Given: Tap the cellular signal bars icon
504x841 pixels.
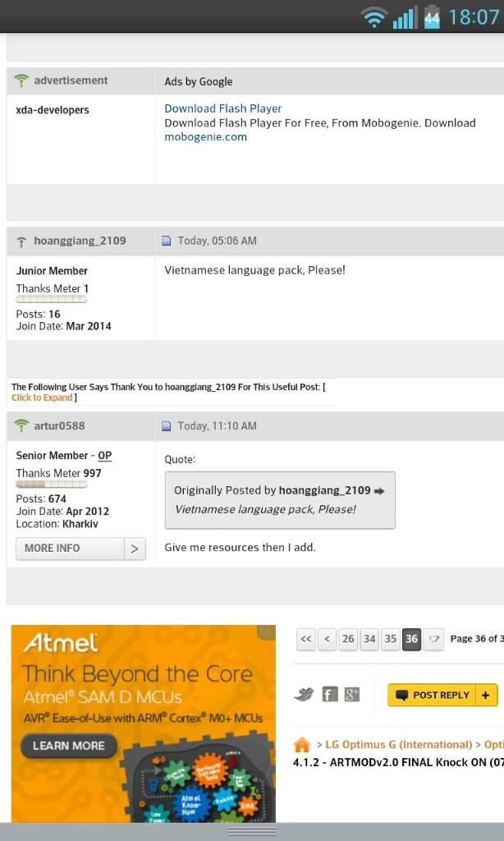Looking at the screenshot, I should tap(405, 17).
